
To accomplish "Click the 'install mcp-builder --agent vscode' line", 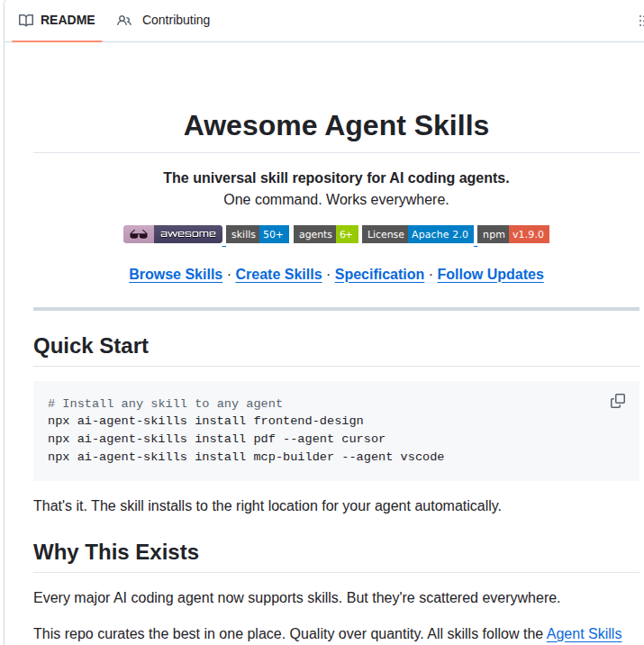I will (x=246, y=457).
